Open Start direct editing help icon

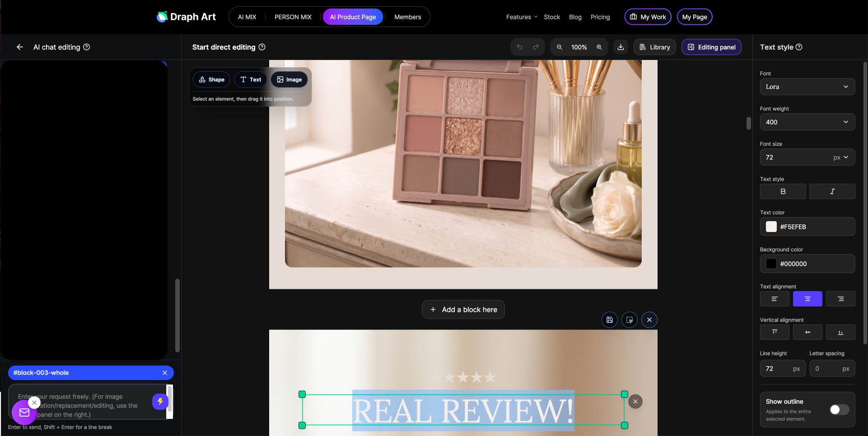262,47
